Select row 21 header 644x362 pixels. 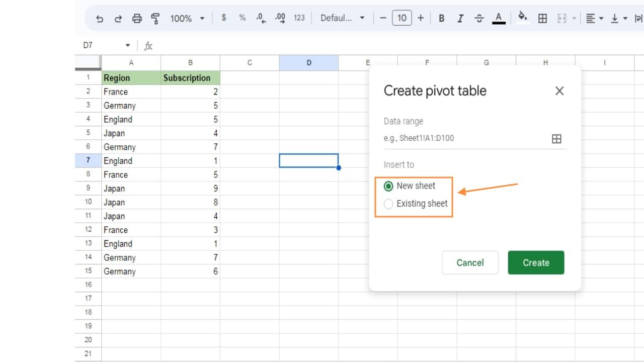pos(88,353)
